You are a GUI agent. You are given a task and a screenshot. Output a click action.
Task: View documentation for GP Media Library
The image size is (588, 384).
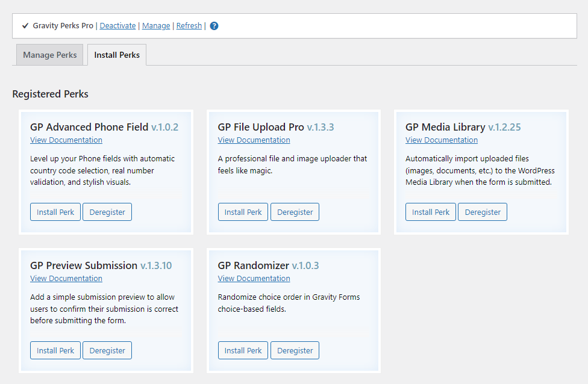point(442,140)
